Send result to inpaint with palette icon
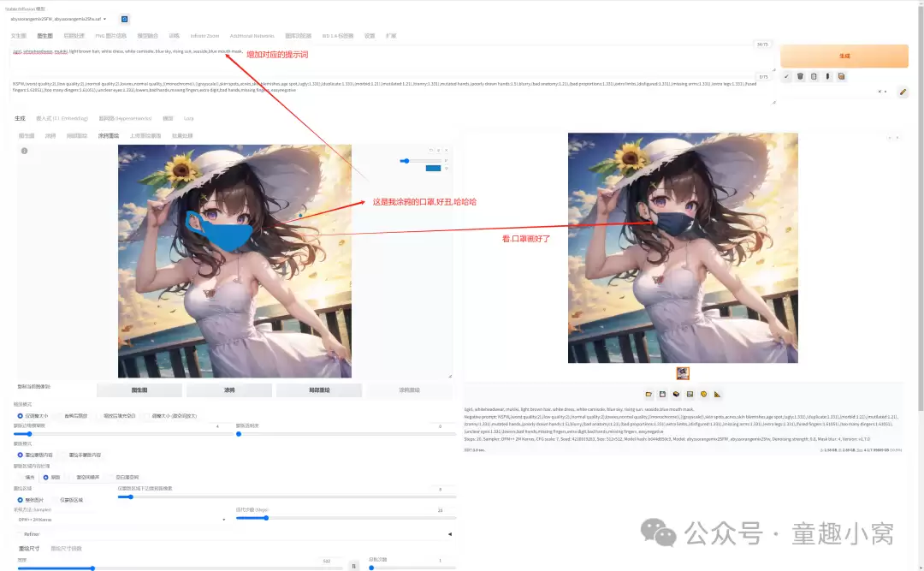This screenshot has height=571, width=924. point(703,394)
